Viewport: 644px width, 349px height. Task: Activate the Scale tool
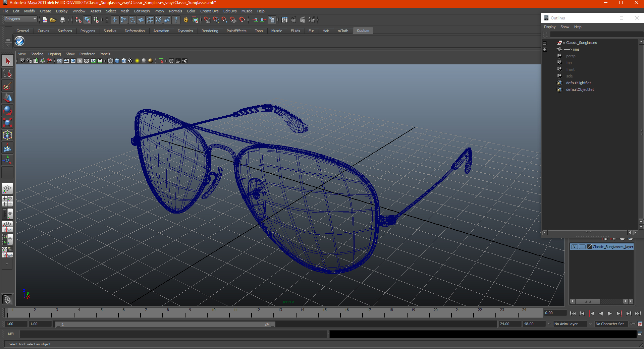7,123
